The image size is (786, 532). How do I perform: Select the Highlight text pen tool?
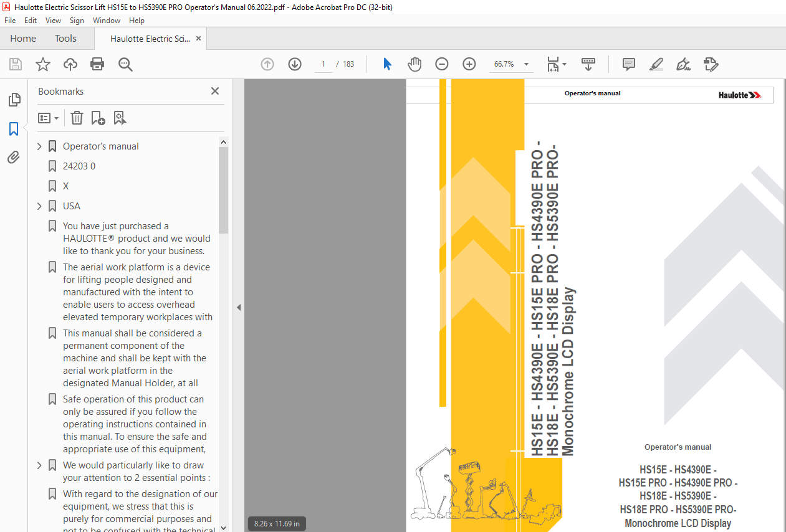tap(656, 64)
